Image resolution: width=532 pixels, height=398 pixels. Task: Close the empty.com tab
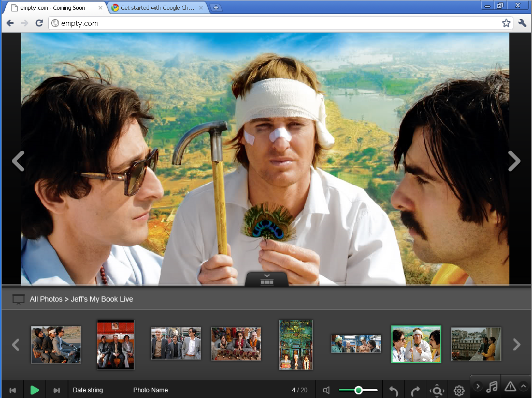click(x=100, y=8)
